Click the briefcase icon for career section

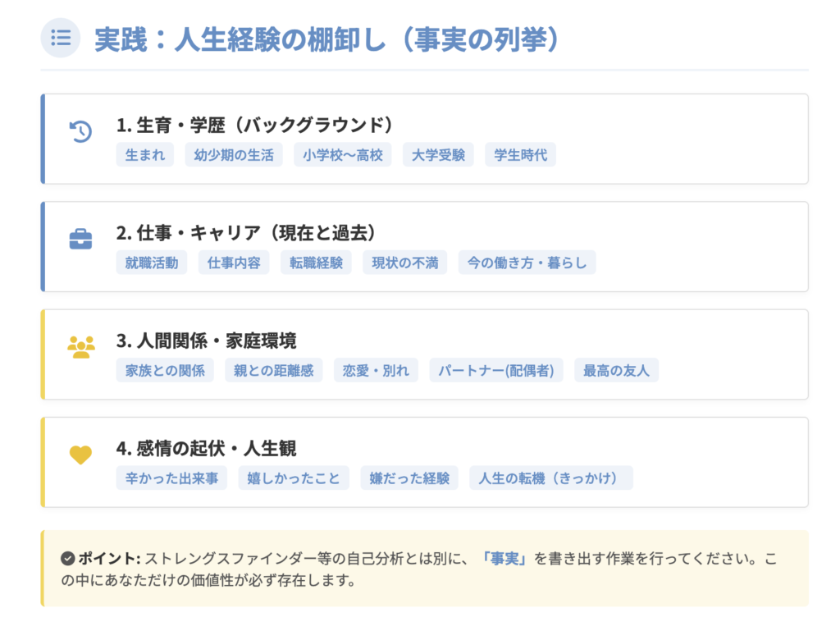[80, 240]
